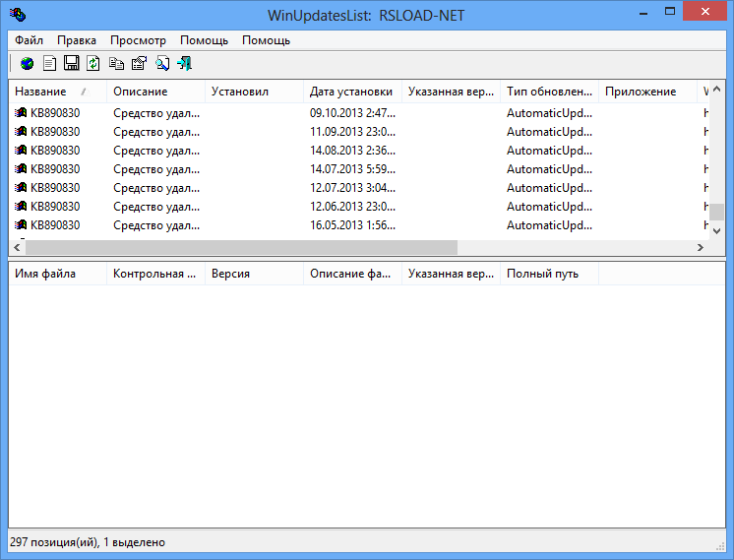Click the horizontal scrollbar left arrow
The width and height of the screenshot is (734, 560).
click(x=17, y=247)
